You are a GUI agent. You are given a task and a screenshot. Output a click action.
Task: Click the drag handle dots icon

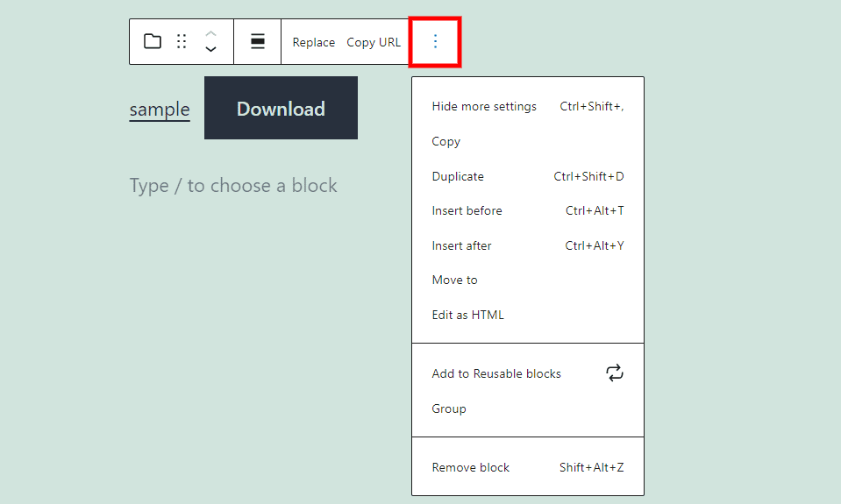click(182, 41)
